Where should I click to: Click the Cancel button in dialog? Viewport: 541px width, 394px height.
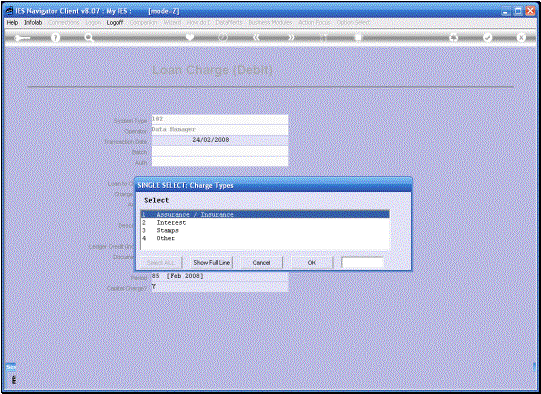(261, 263)
